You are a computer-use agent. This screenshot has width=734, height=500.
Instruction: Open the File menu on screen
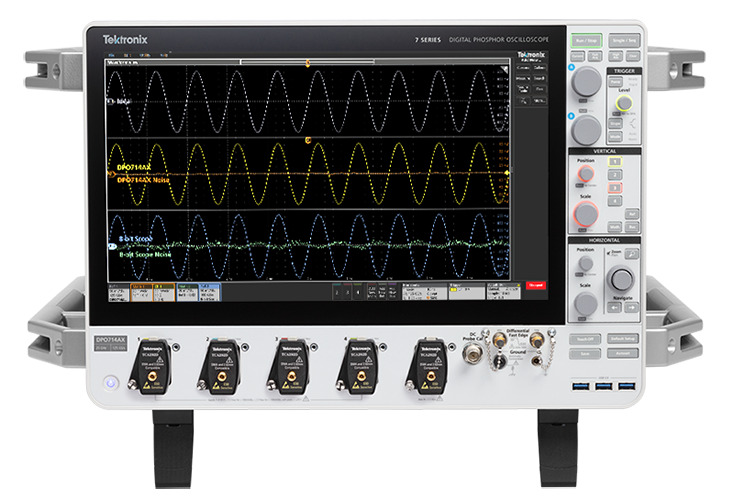(111, 55)
